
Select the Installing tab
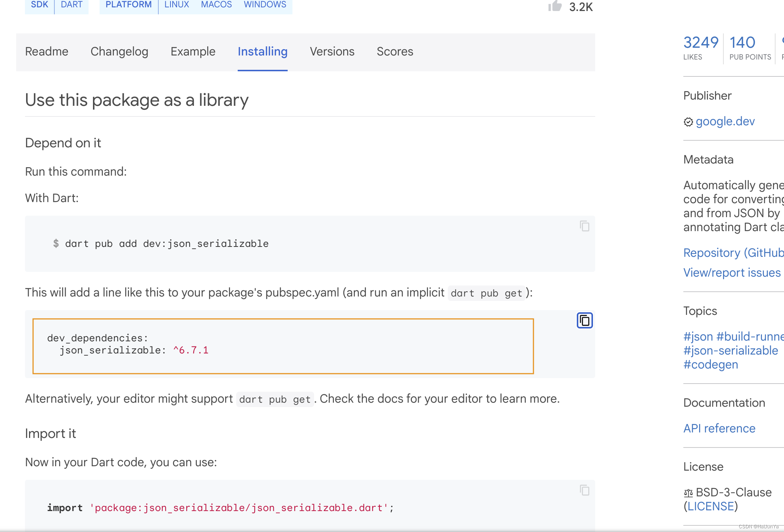[263, 52]
